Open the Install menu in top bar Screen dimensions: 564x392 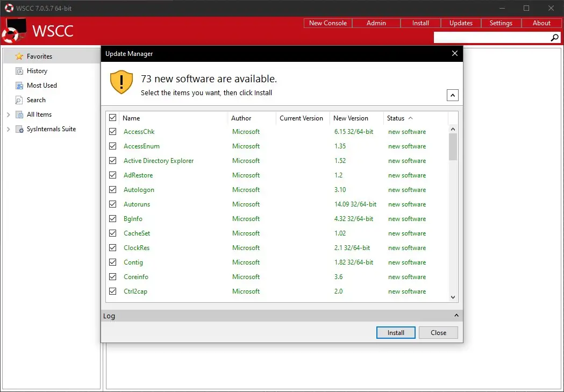tap(420, 23)
